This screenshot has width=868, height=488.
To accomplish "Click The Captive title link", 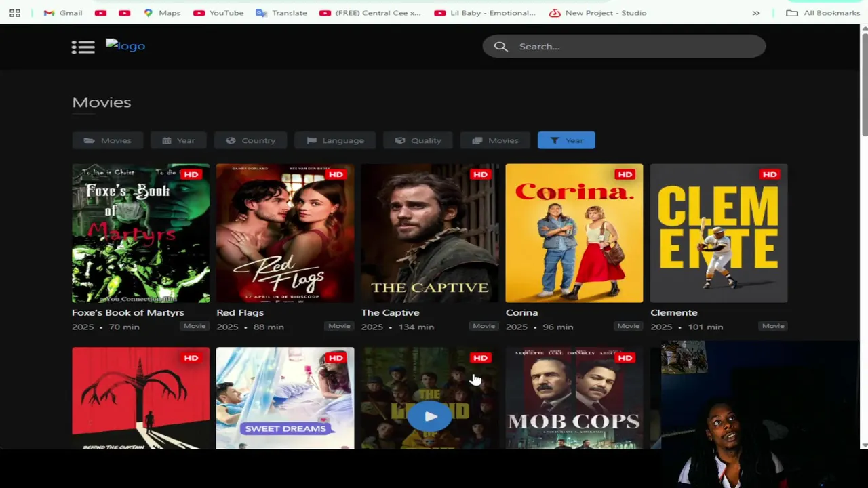I will click(390, 312).
